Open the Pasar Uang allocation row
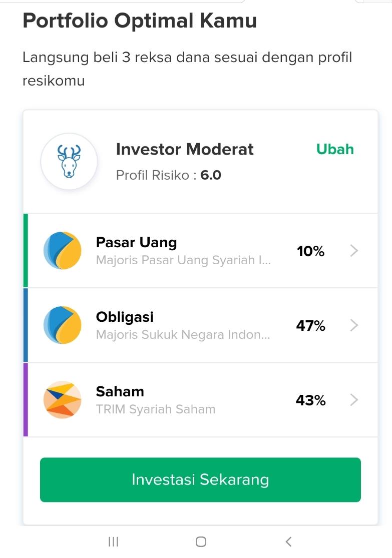Viewport: 392px width, 558px height. pos(200,251)
